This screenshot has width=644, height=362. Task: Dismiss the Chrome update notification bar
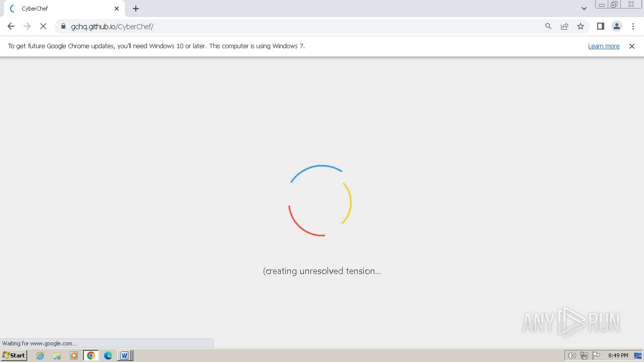(632, 46)
